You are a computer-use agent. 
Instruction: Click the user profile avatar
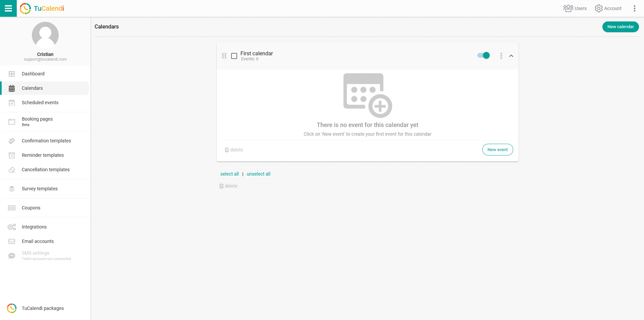pyautogui.click(x=45, y=35)
